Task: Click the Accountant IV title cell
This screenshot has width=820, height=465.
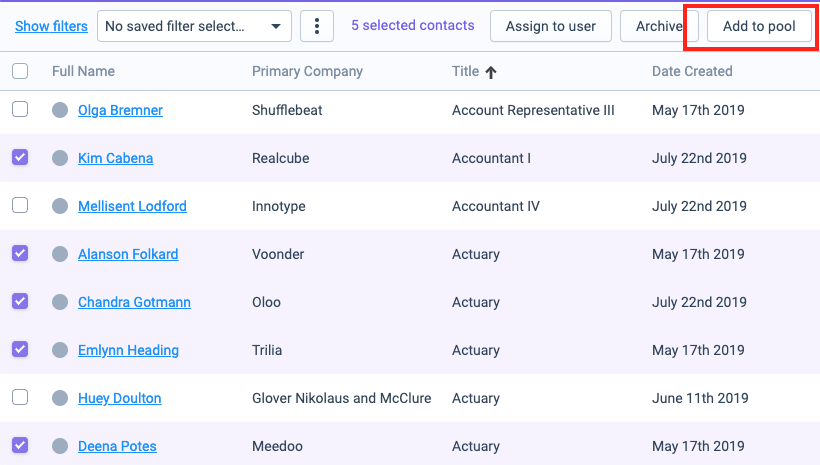Action: pos(495,206)
